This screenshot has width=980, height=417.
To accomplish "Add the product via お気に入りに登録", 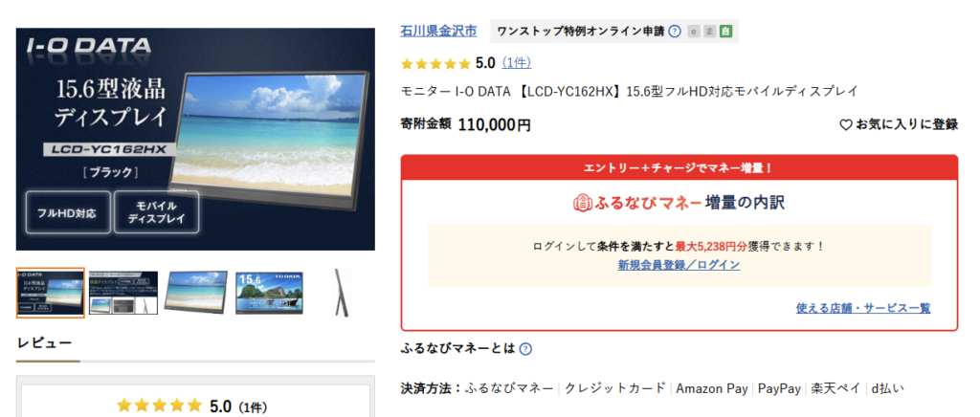I will [899, 125].
